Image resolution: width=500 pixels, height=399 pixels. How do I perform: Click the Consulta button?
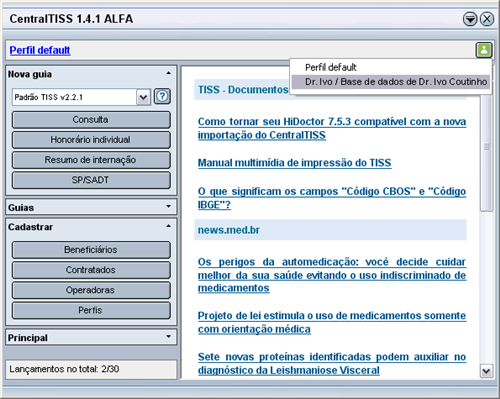pyautogui.click(x=91, y=120)
